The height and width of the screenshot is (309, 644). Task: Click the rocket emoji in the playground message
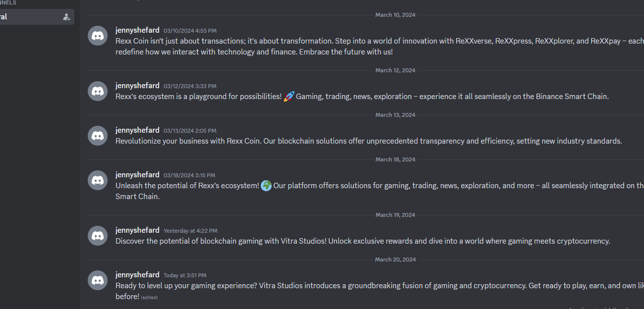(x=289, y=97)
